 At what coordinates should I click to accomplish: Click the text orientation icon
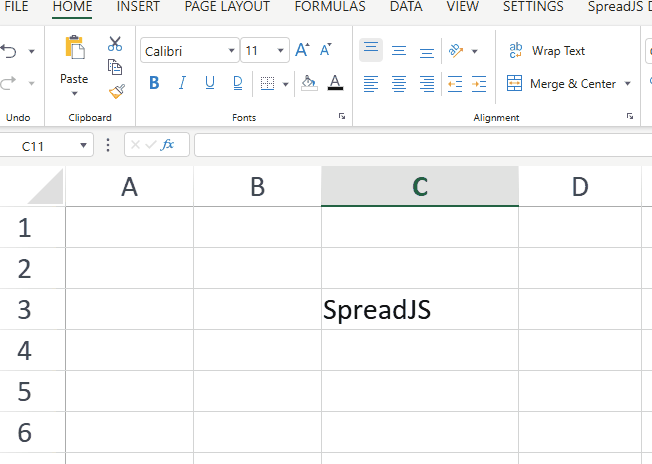[456, 51]
